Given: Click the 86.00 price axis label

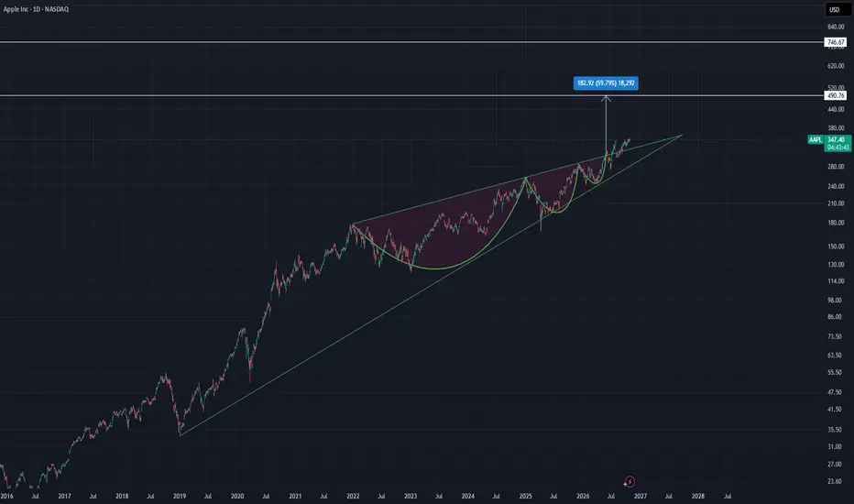Looking at the screenshot, I should [x=835, y=316].
